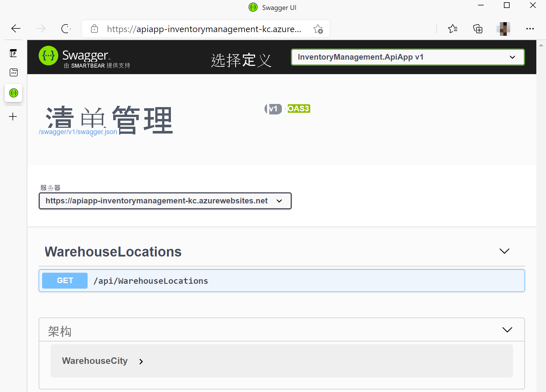Click the browser back navigation arrow
The image size is (546, 392).
[15, 28]
